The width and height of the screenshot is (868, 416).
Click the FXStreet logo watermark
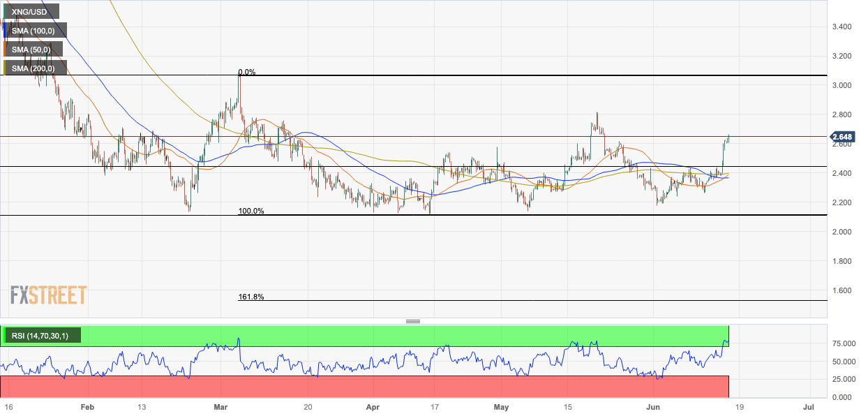[48, 295]
